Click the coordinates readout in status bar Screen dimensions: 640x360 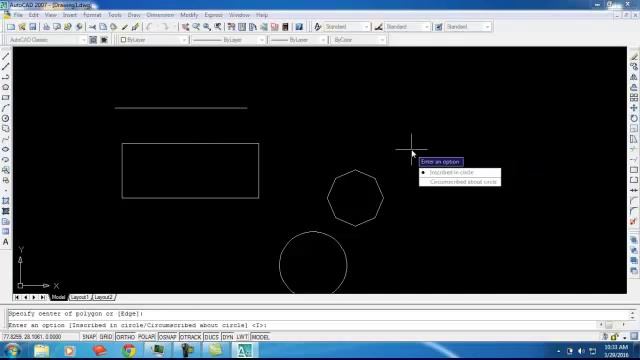pyautogui.click(x=40, y=337)
